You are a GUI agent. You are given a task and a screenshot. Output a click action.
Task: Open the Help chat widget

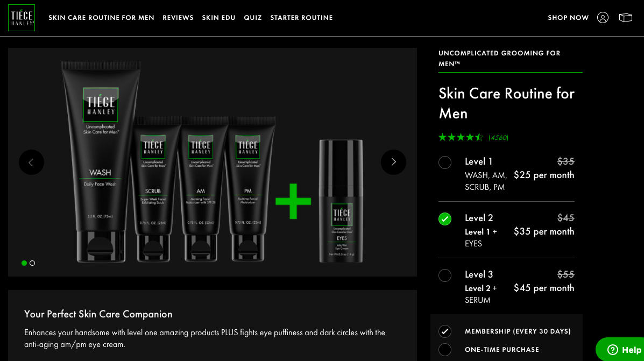(621, 350)
